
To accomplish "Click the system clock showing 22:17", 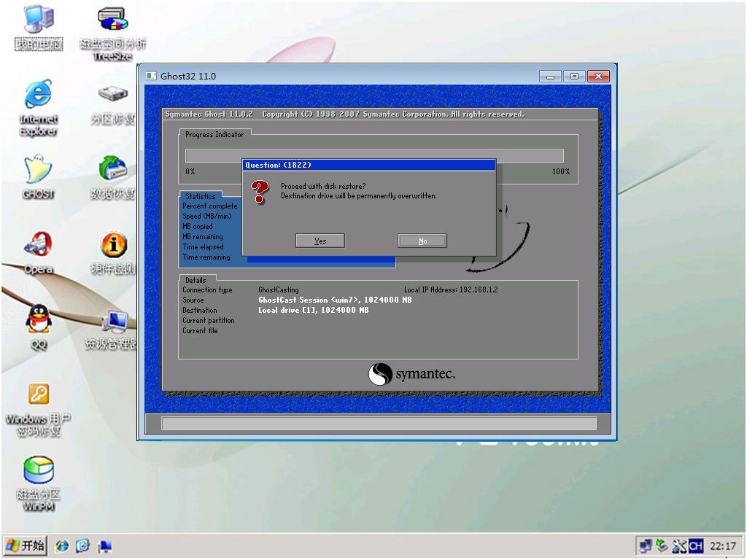I will coord(723,545).
